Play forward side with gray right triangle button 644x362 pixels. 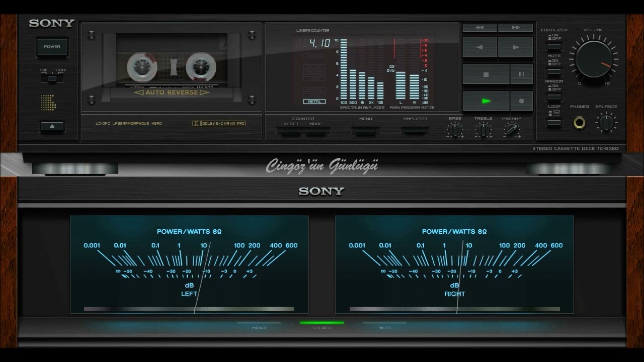[x=516, y=47]
